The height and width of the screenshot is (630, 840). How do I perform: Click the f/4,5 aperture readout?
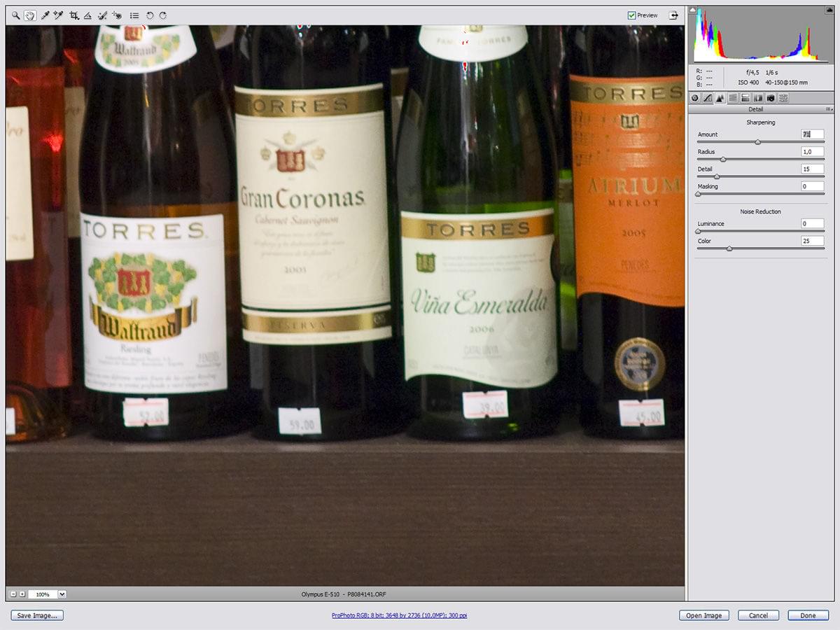[x=753, y=71]
